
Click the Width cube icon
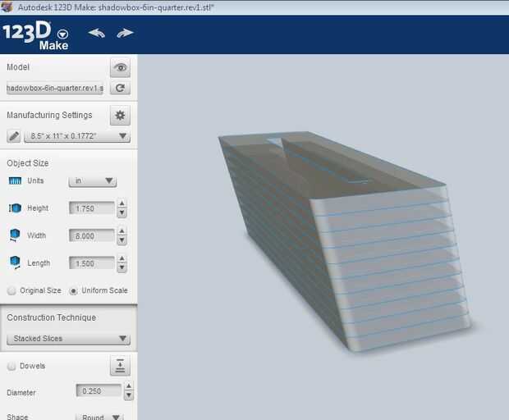[x=15, y=235]
